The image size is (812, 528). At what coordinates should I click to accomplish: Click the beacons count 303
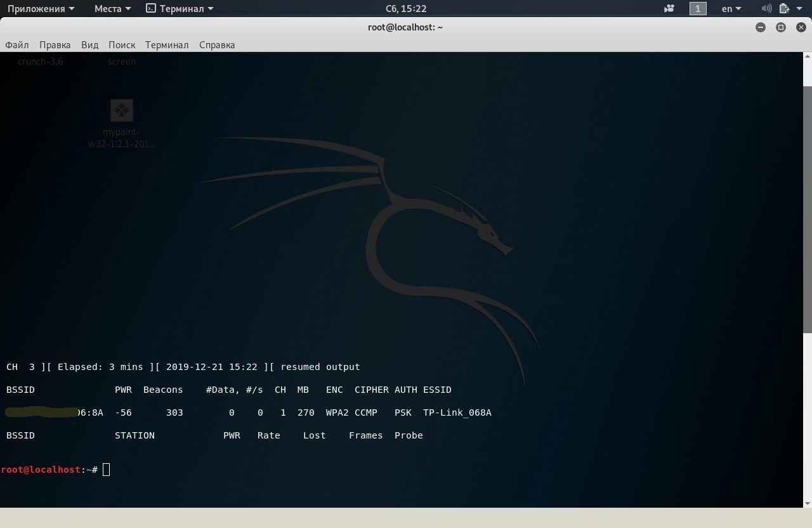174,412
